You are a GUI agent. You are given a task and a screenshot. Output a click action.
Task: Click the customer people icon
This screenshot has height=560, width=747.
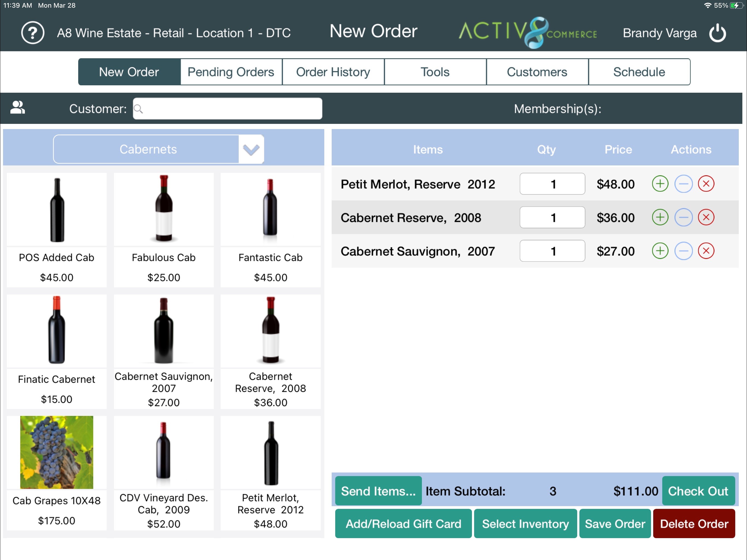click(17, 108)
